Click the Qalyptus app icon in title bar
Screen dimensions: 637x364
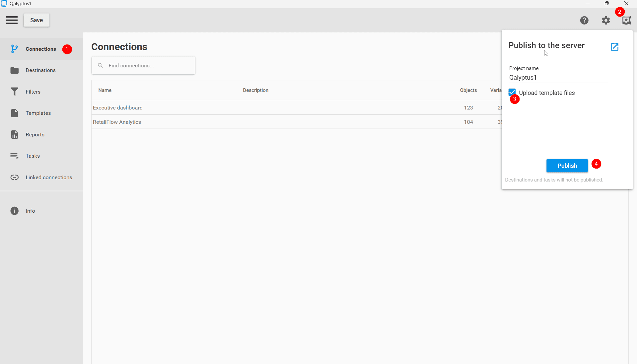coord(4,3)
